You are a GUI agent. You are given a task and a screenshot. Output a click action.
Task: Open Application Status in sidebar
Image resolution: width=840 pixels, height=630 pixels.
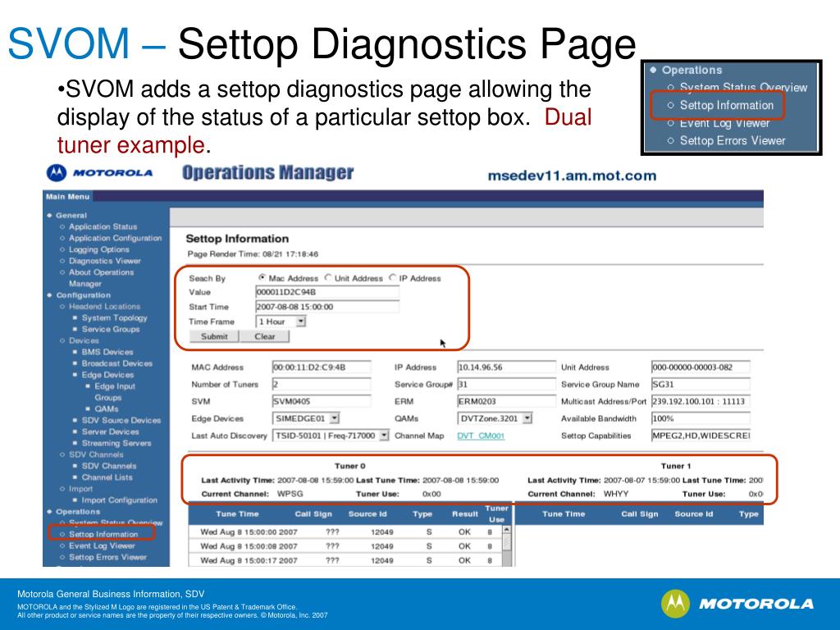103,226
